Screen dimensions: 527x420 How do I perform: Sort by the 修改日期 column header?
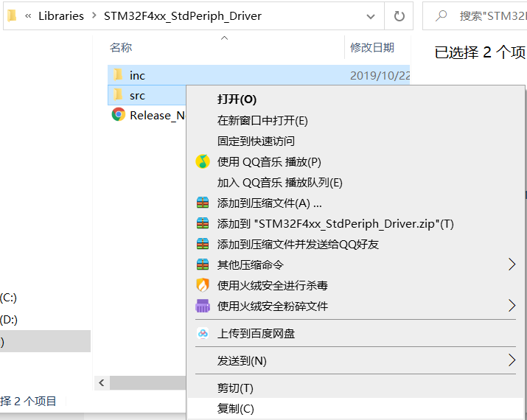(371, 47)
